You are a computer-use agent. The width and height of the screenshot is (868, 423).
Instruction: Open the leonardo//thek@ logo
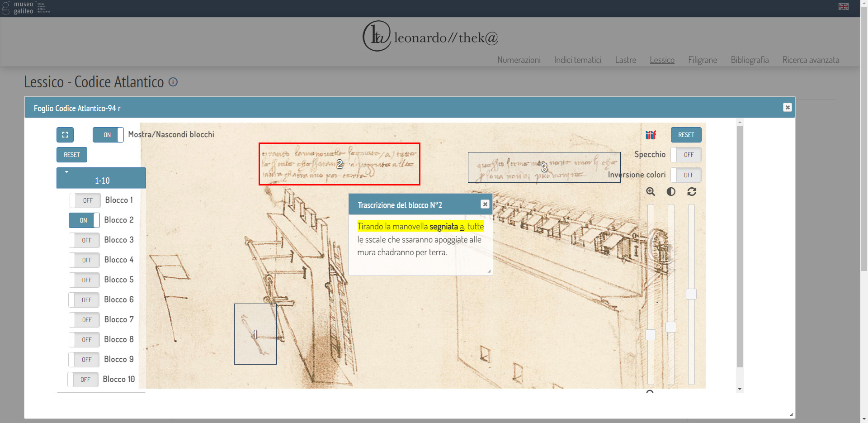point(430,36)
